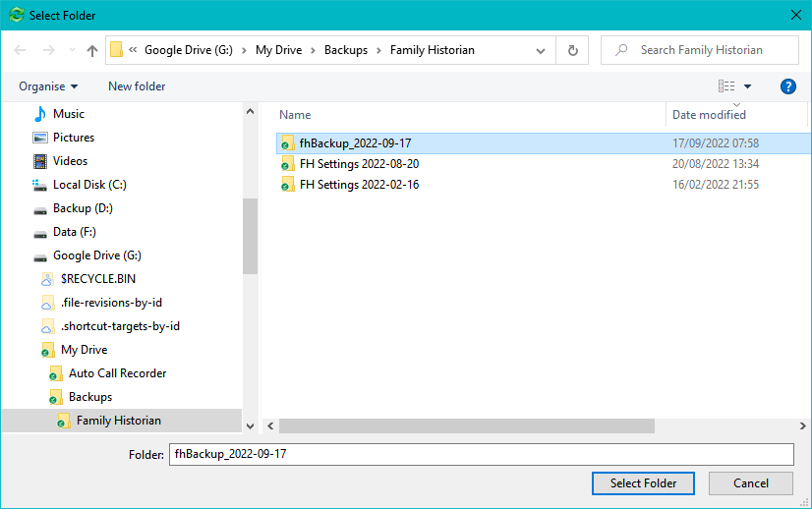Click the navigation pane scrollbar thumb
This screenshot has width=812, height=509.
pos(250,236)
